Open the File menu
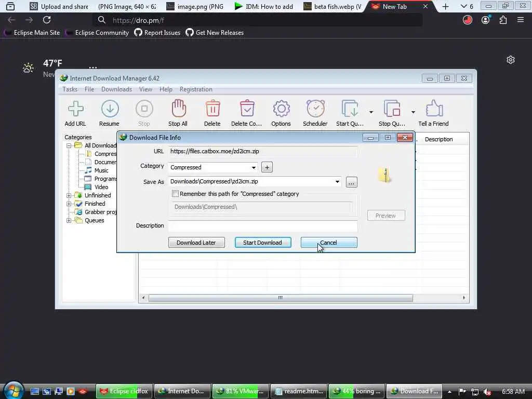Image resolution: width=532 pixels, height=399 pixels. point(89,89)
